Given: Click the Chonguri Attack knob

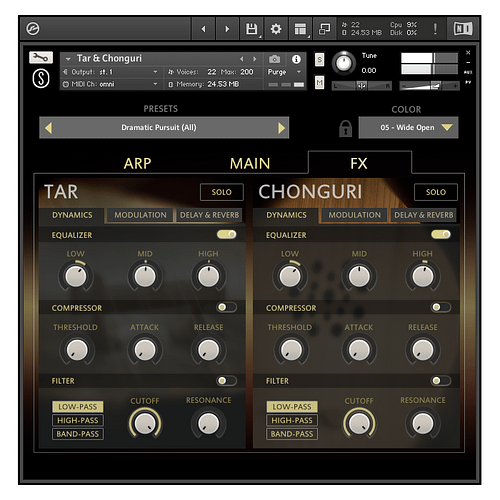Looking at the screenshot, I should click(x=359, y=350).
